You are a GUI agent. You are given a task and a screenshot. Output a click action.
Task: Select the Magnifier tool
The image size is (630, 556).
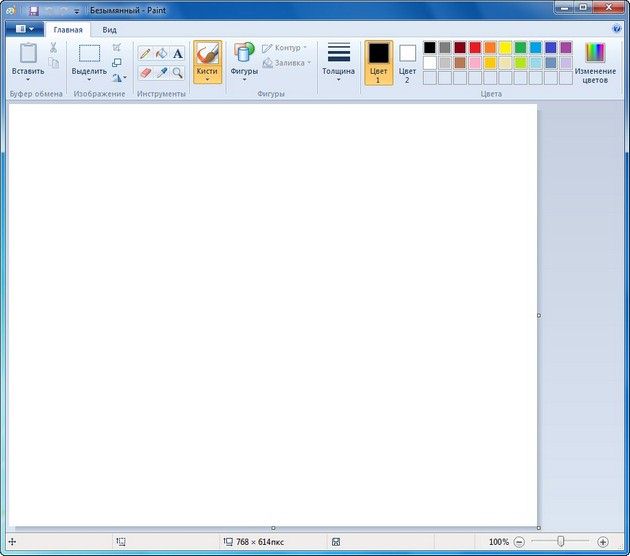[x=178, y=73]
